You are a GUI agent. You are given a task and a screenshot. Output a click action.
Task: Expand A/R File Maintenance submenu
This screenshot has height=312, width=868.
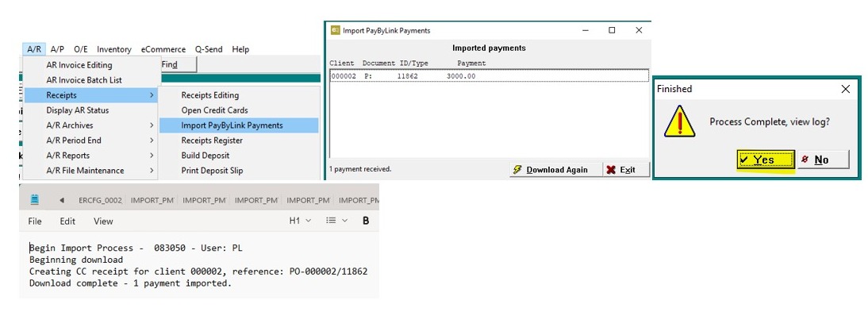[x=90, y=170]
